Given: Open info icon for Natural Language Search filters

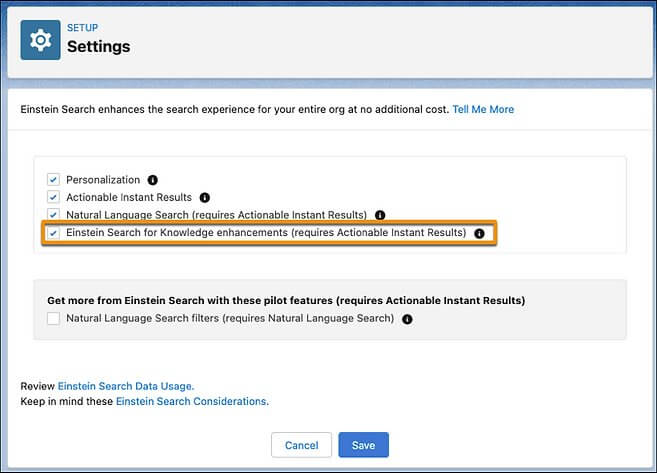Looking at the screenshot, I should 407,319.
